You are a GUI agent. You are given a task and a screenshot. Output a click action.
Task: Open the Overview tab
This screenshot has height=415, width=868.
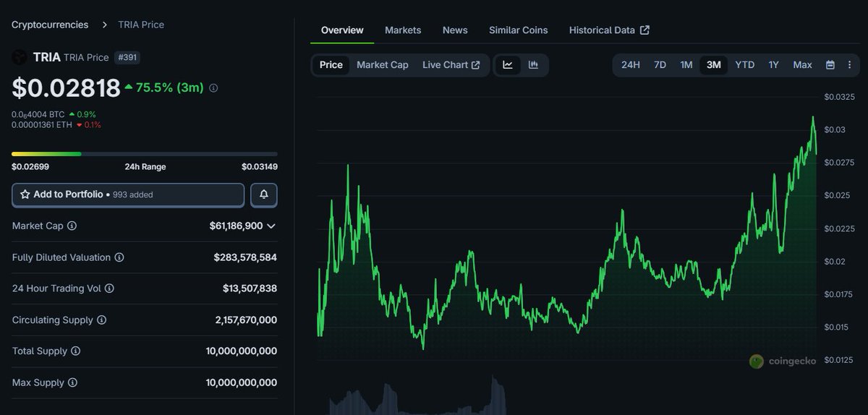tap(342, 30)
